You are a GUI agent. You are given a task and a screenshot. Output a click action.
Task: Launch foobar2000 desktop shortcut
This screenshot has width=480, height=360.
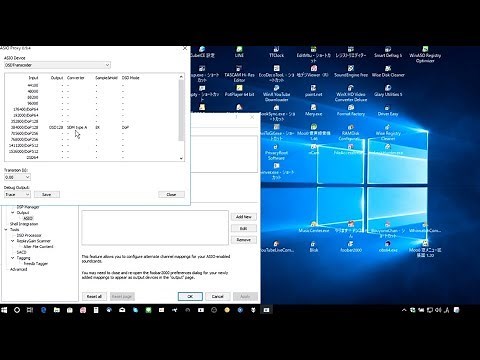(351, 246)
